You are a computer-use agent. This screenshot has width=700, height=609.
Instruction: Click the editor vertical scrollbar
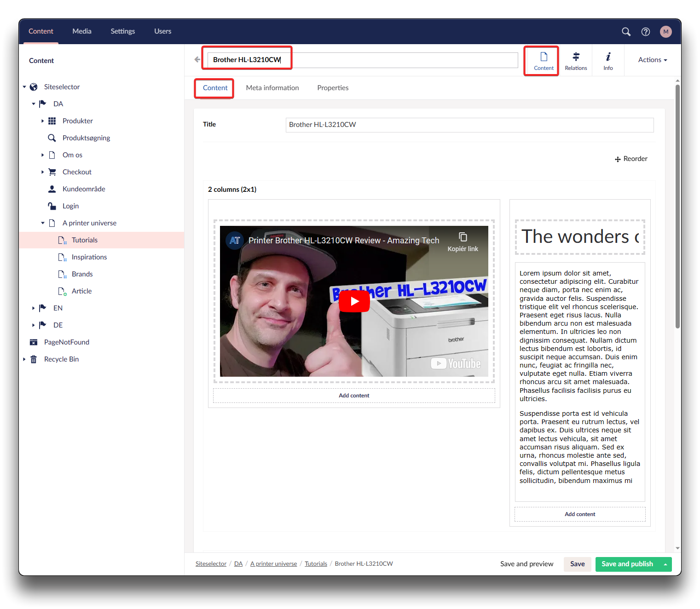coord(677,207)
